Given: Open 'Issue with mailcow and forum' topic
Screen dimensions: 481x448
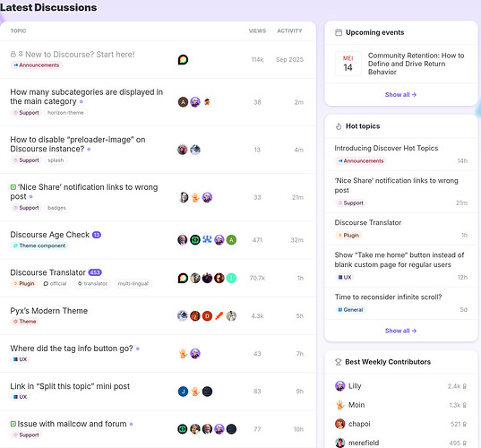Looking at the screenshot, I should coord(72,424).
